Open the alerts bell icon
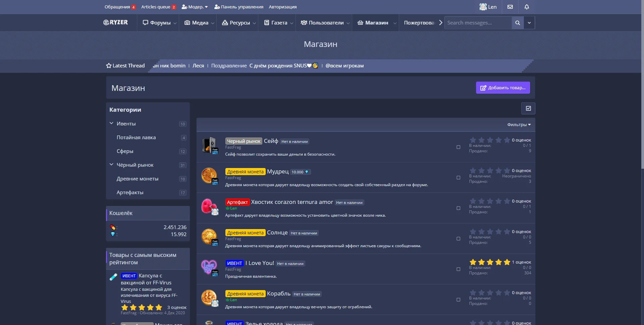Screen dimensions: 644x325 (x=527, y=7)
